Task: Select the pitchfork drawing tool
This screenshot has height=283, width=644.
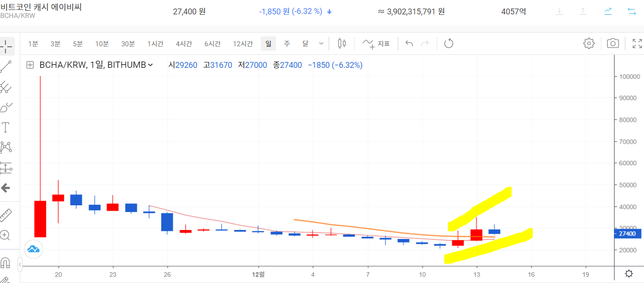Action: click(6, 87)
